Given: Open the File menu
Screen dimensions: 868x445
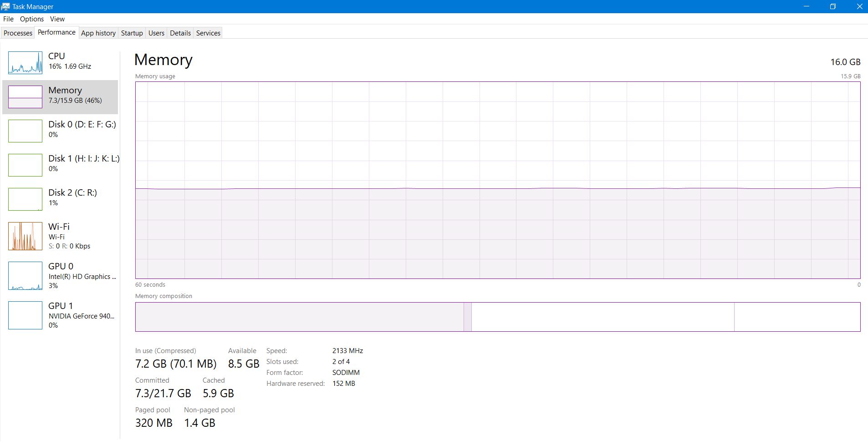Looking at the screenshot, I should [8, 19].
